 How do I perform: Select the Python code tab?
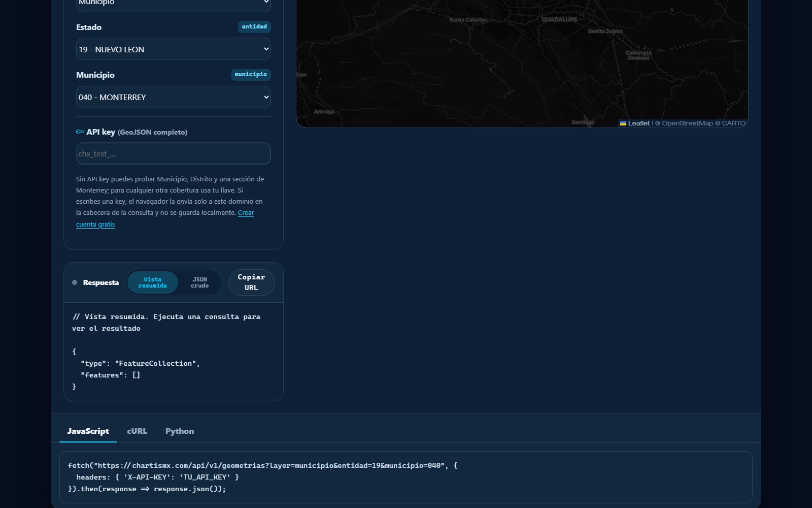click(180, 431)
